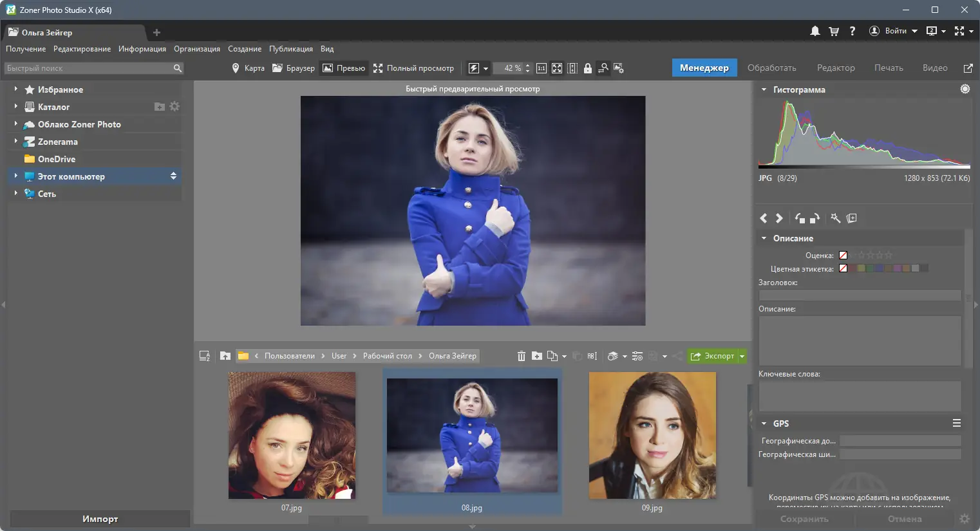Toggle the fit-to-window zoom icon
980x531 pixels.
coord(557,68)
